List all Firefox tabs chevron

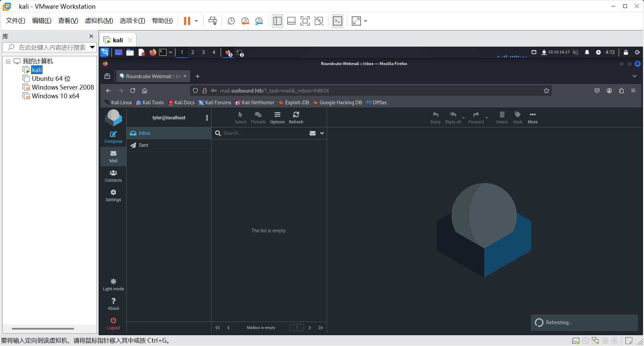(x=634, y=76)
